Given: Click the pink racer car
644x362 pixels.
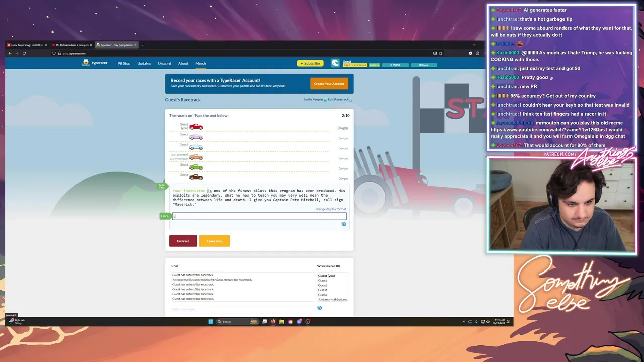Looking at the screenshot, I should (196, 137).
